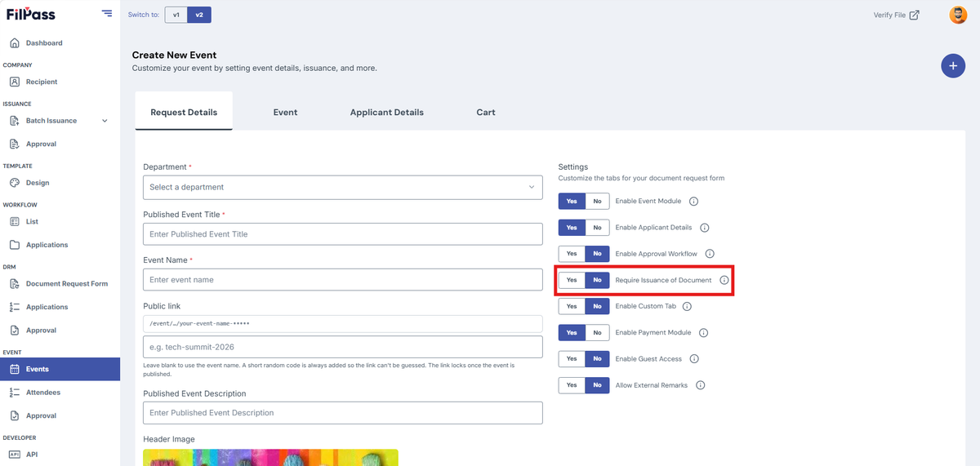
Task: Click the public link URL preview text
Action: pos(199,324)
